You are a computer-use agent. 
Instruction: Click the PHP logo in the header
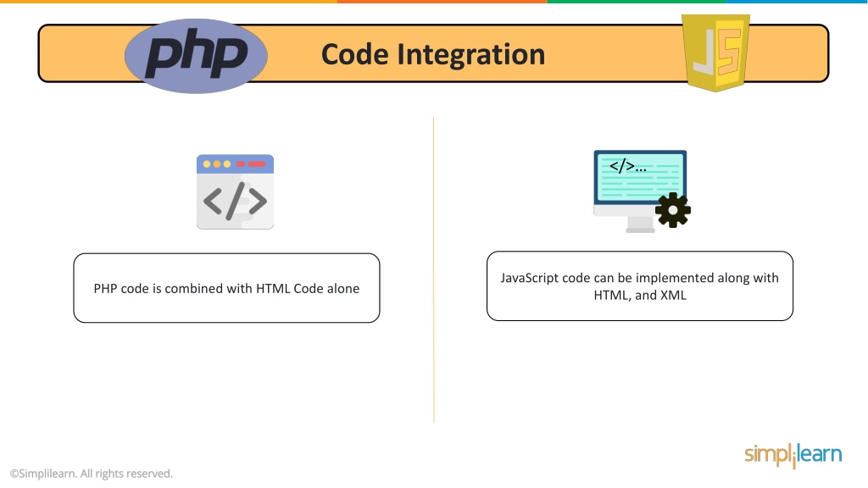(x=196, y=56)
